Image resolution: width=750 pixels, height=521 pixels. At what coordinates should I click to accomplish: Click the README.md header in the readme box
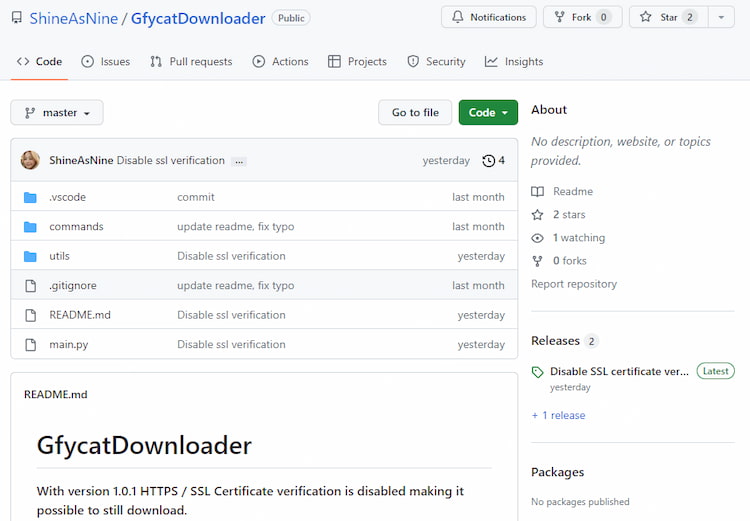[x=55, y=395]
